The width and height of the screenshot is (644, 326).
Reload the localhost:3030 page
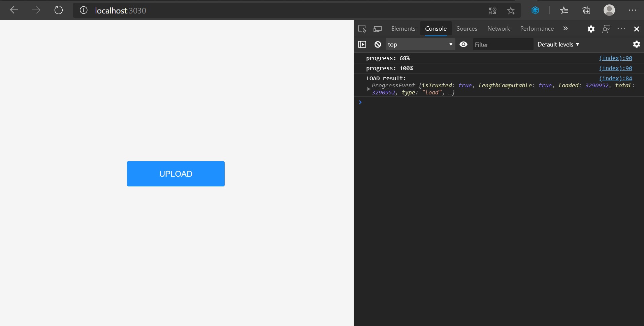click(x=58, y=10)
